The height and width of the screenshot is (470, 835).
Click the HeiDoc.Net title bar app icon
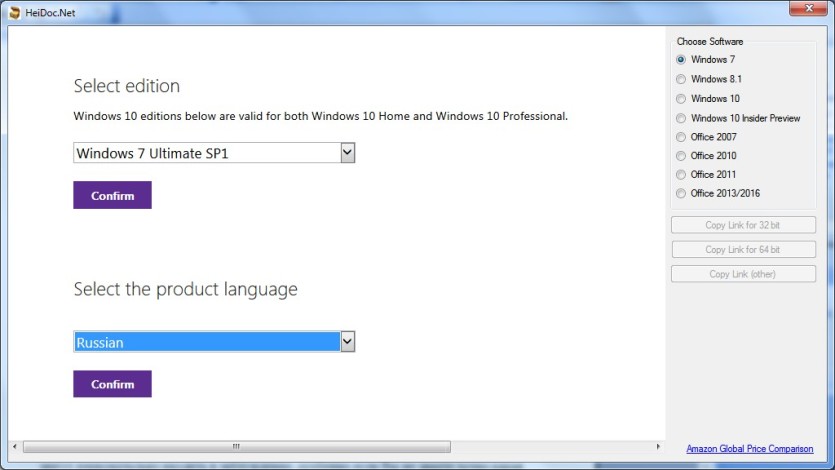point(14,12)
